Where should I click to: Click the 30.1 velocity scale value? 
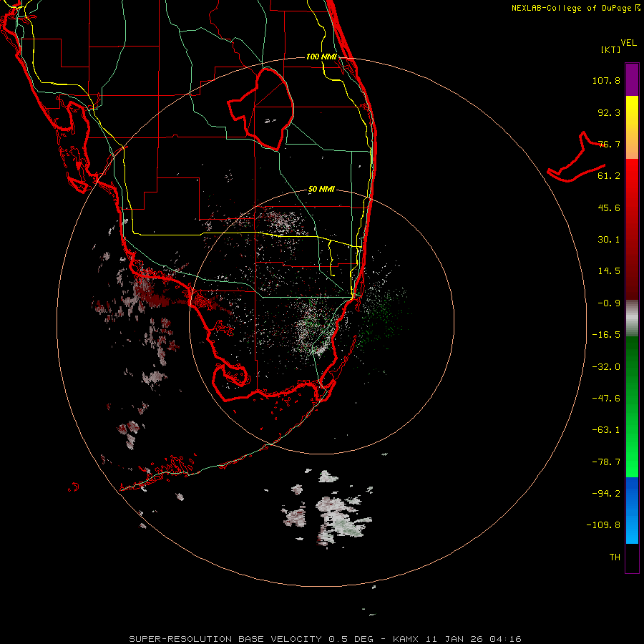[x=609, y=240]
